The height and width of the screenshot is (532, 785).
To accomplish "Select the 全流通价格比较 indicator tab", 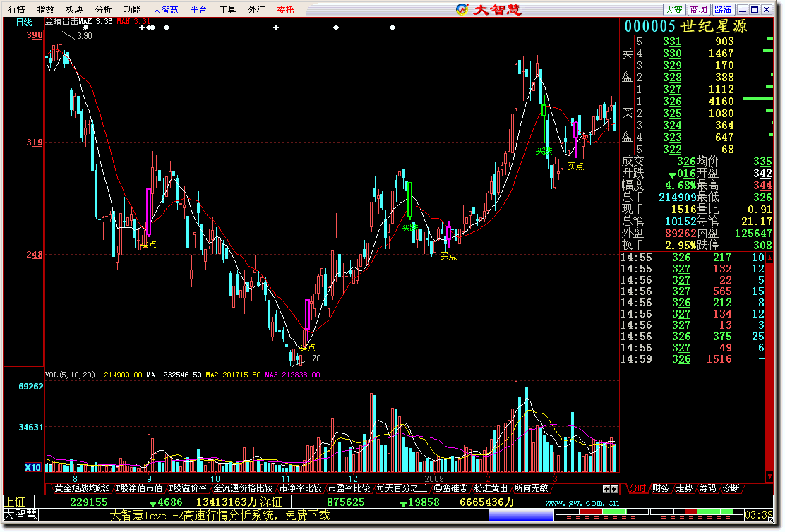I will (244, 488).
